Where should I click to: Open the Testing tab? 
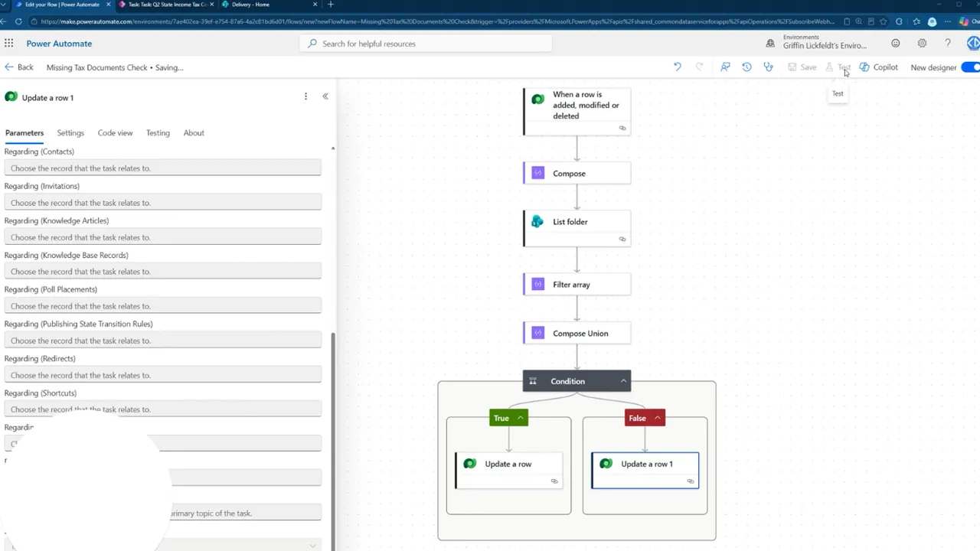[158, 133]
